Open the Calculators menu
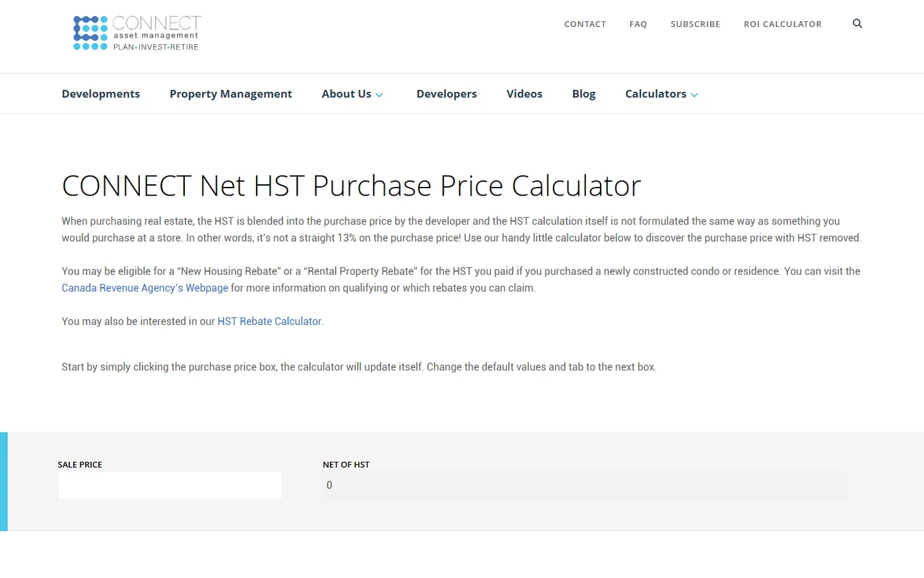Screen dimensions: 924x578 point(655,94)
